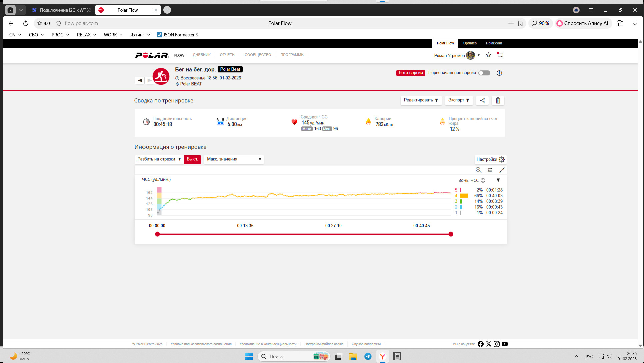Switch to the Подключение I2C browser tab
Viewport: 644px width, 363px height.
coord(61,10)
